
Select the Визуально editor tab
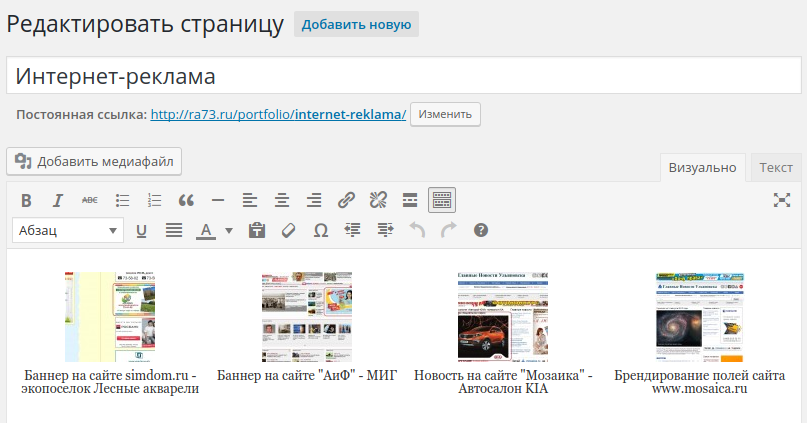[702, 167]
